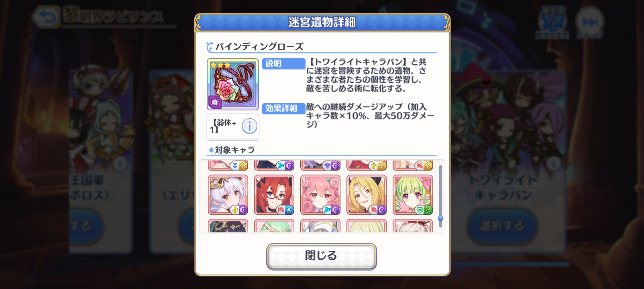The width and height of the screenshot is (644, 289).
Task: Click the 【弱体+1】 tag box
Action: (x=233, y=127)
